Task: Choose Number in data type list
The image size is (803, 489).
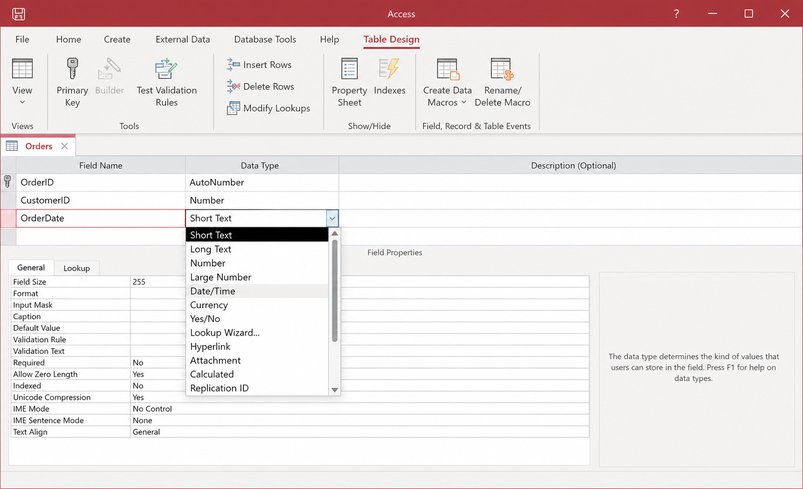Action: click(257, 263)
